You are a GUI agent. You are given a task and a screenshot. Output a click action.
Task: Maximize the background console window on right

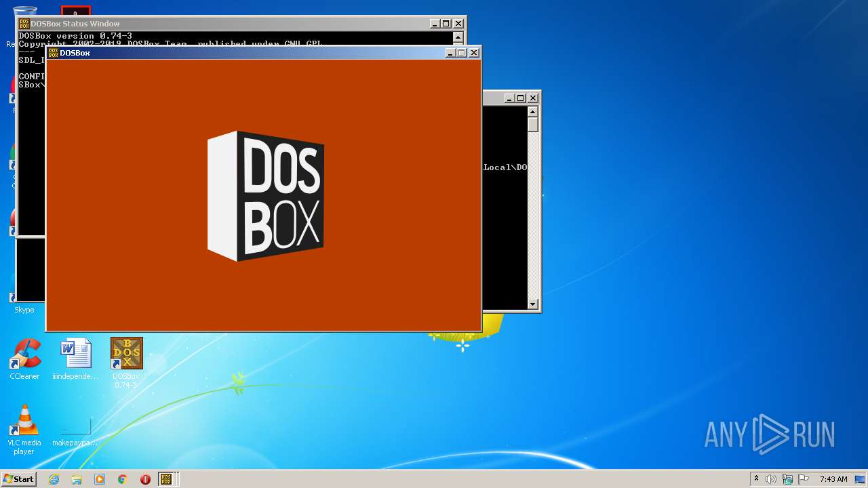[521, 98]
